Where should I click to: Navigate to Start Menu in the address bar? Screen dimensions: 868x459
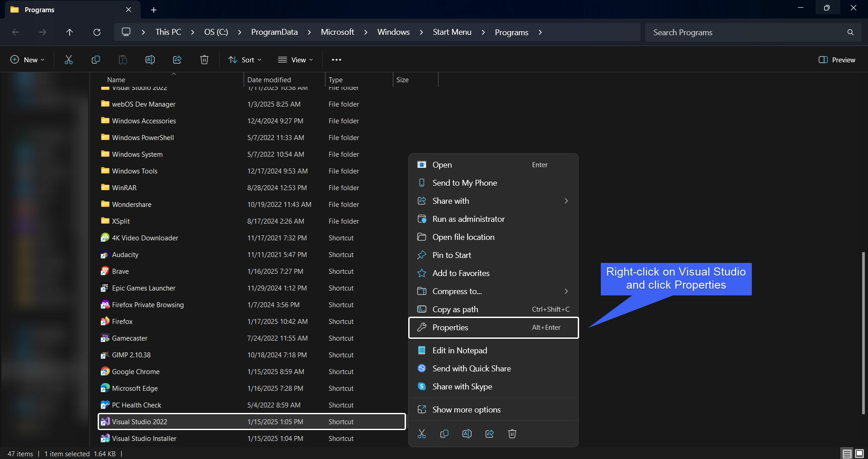452,32
